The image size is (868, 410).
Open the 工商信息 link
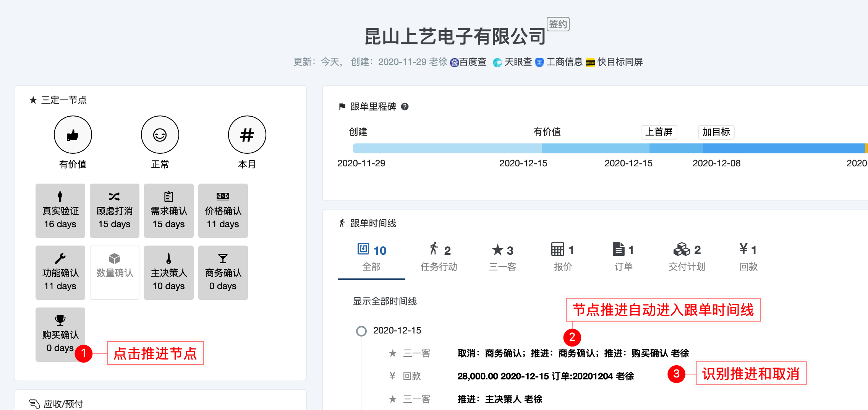pos(564,62)
